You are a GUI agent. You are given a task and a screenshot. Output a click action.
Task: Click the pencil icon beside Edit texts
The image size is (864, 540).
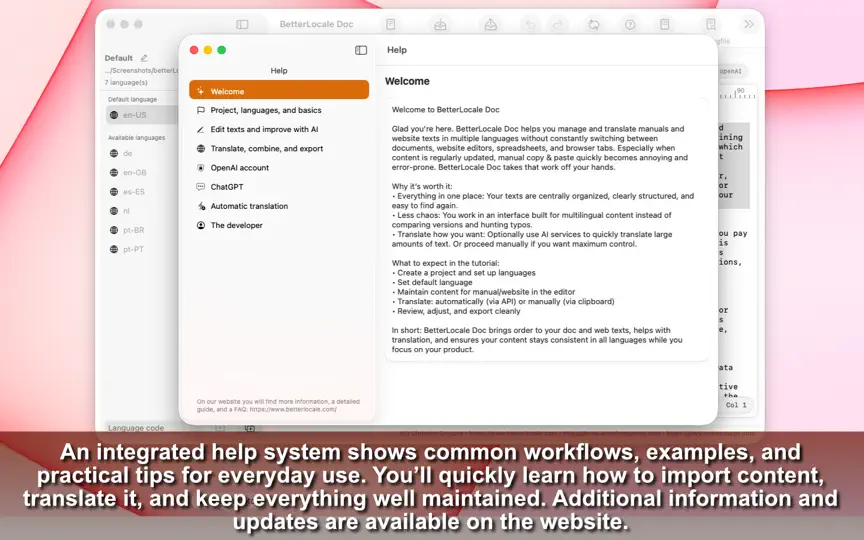pos(201,129)
